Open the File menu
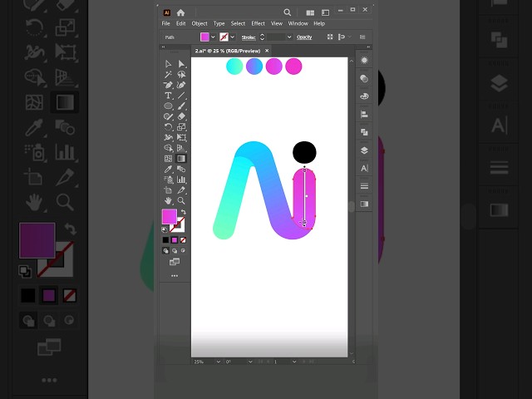532x399 pixels. point(165,23)
